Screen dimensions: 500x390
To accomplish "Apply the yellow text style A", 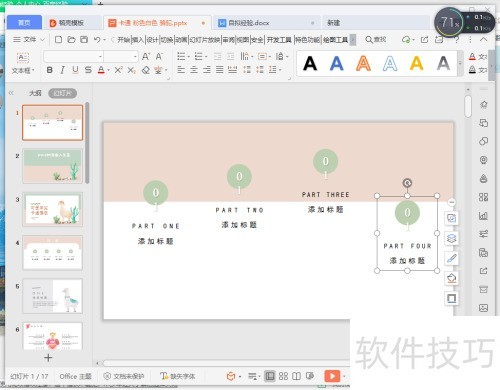I will (x=416, y=63).
